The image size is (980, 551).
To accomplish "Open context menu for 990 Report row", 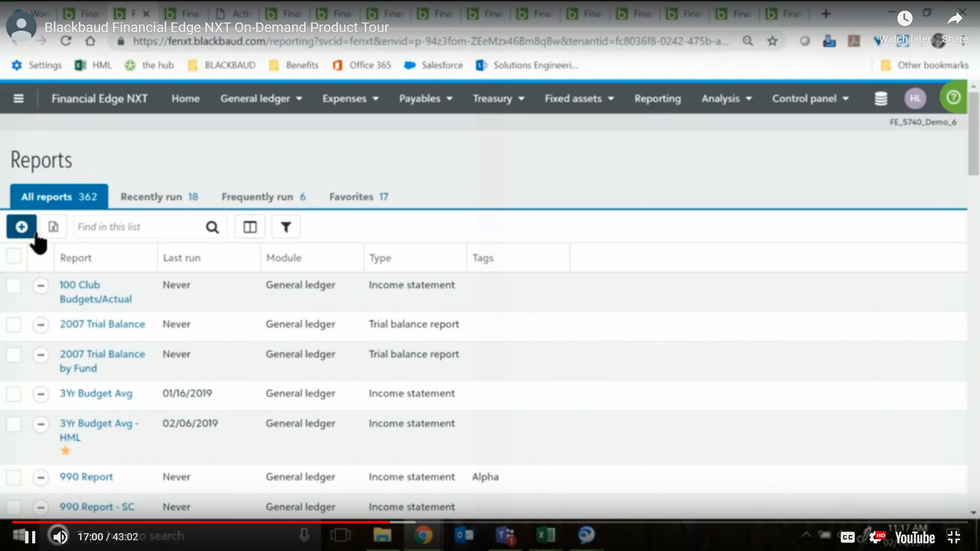I will pyautogui.click(x=41, y=478).
